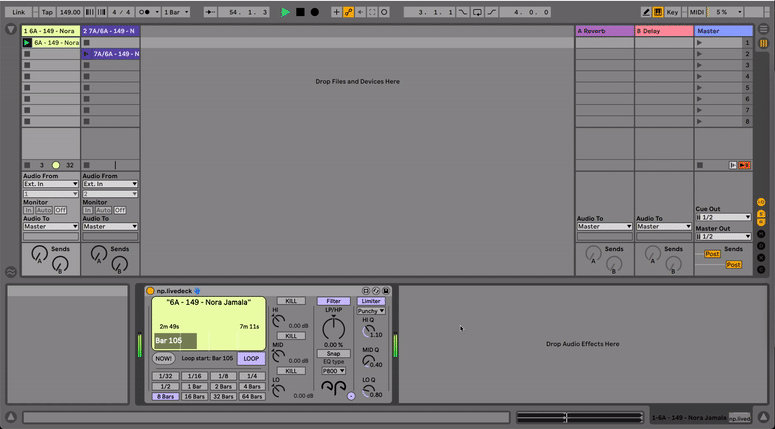Toggle the Filter button in np.livedeck
The image size is (775, 429).
(334, 301)
